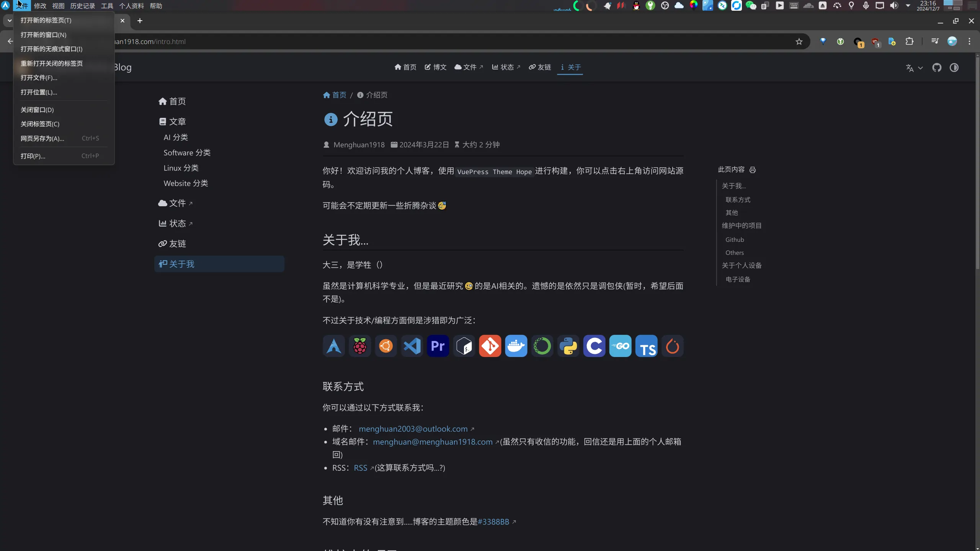This screenshot has width=980, height=551.
Task: Open the browser extensions puzzle icon
Action: pos(910,42)
